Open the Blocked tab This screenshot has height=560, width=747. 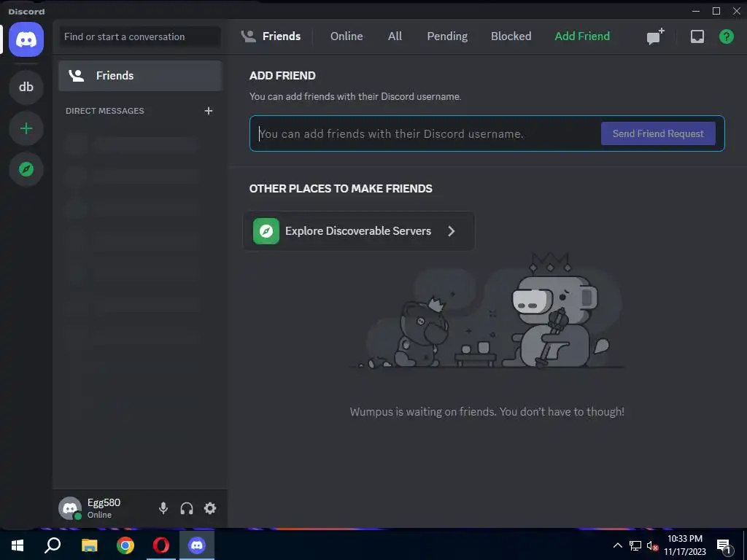coord(511,36)
